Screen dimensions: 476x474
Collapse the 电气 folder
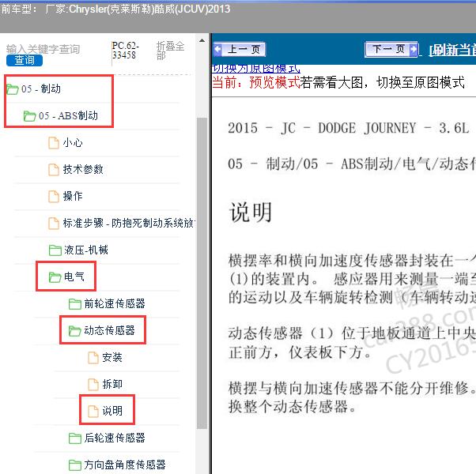pyautogui.click(x=74, y=276)
